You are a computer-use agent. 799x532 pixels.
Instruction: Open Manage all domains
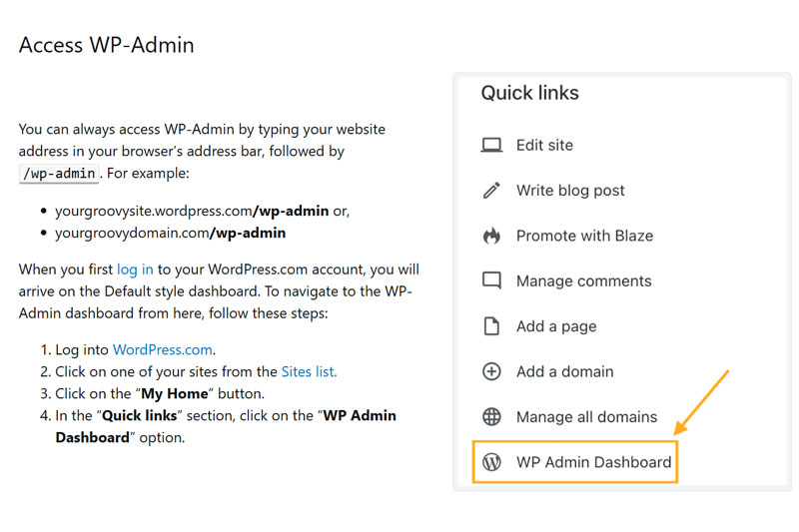coord(586,417)
